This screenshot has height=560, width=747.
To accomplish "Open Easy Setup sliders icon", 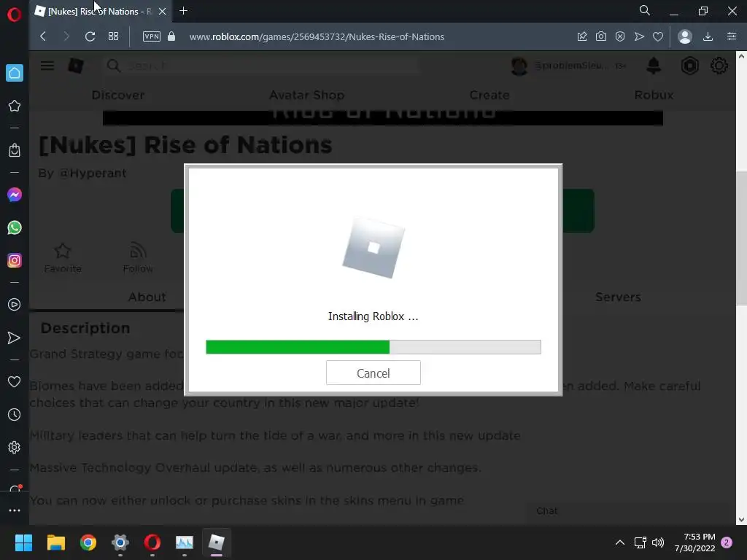I will (732, 36).
